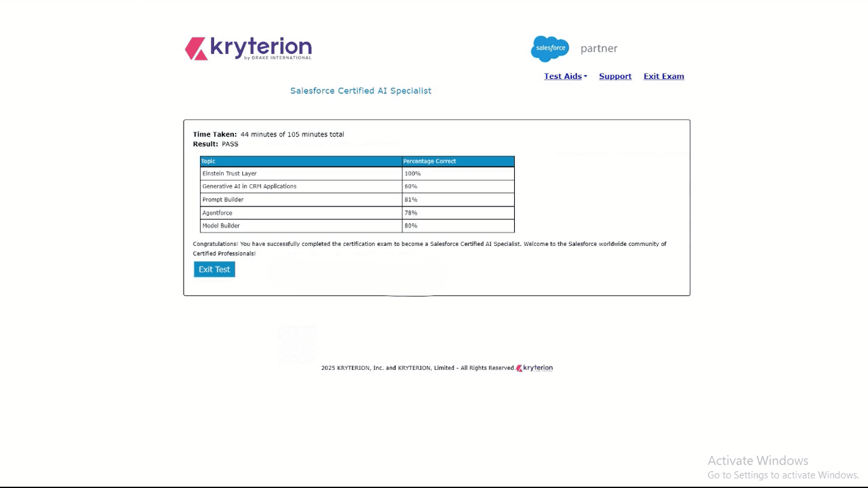Click the Exit Exam link
This screenshot has width=868, height=488.
[663, 76]
